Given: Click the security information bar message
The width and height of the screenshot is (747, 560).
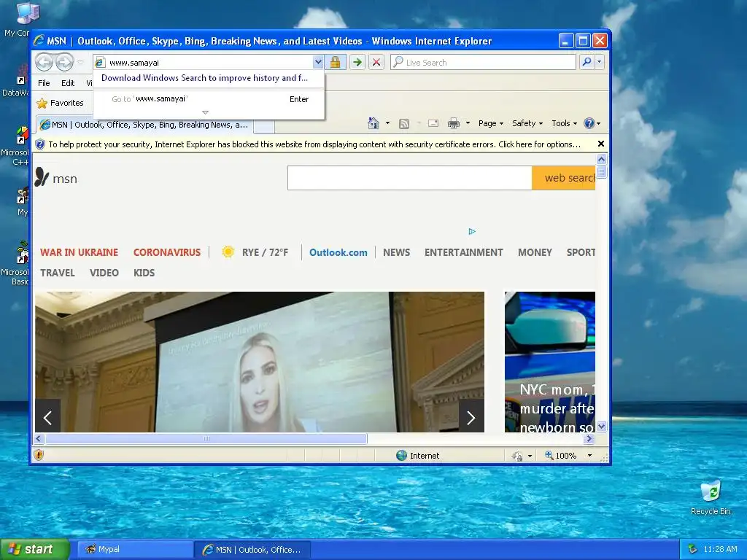Looking at the screenshot, I should [x=314, y=144].
